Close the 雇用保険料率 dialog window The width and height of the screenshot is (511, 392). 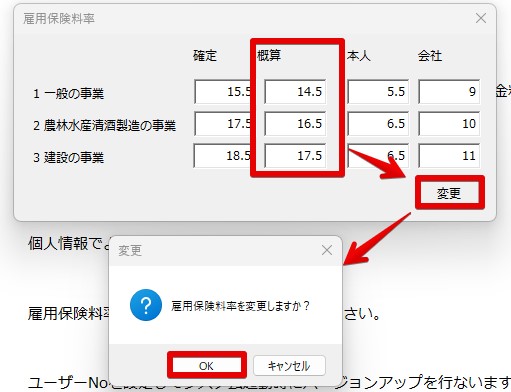(x=481, y=18)
